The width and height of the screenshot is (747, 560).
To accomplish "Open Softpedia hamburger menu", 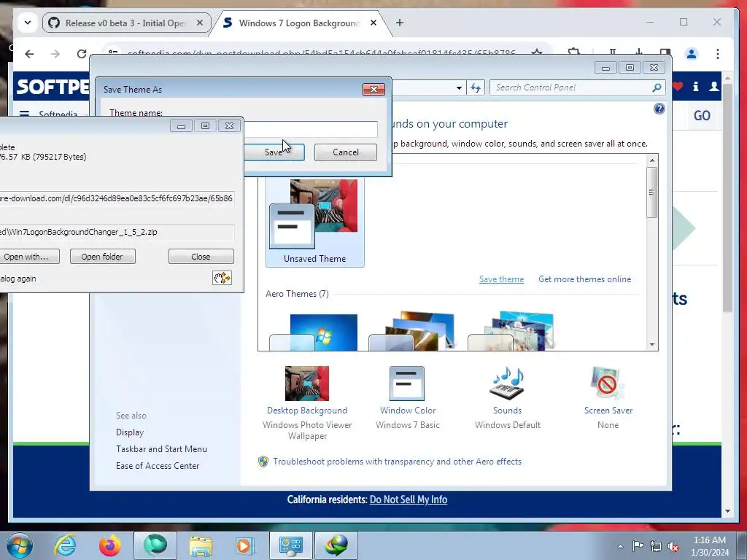I will click(24, 114).
